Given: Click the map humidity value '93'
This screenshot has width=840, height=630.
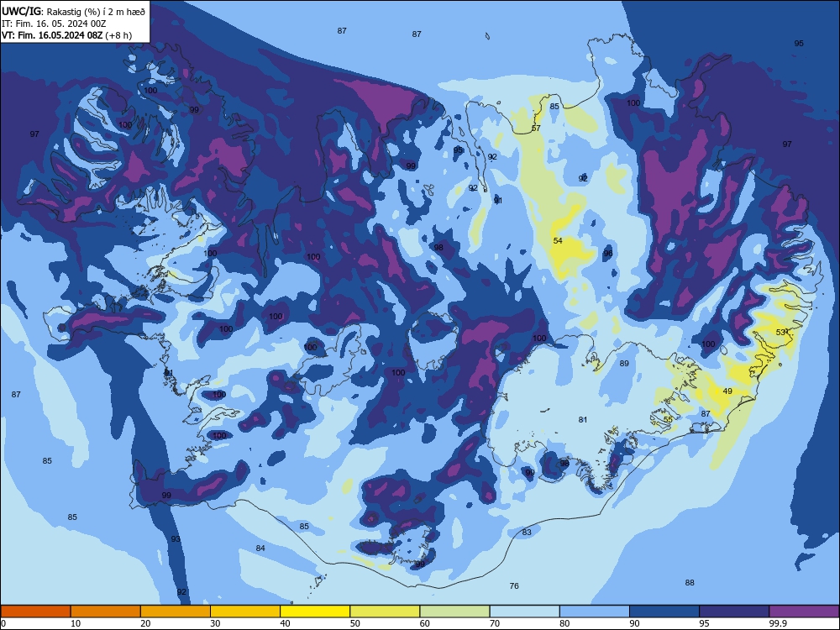Looking at the screenshot, I should pos(176,539).
